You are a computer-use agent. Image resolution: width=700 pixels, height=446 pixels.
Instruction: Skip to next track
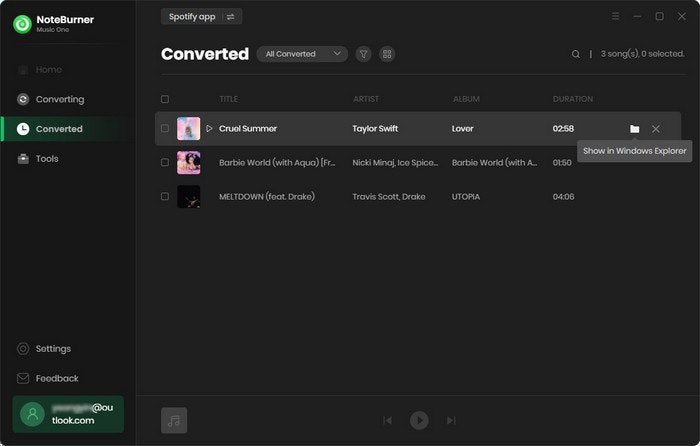coord(451,420)
